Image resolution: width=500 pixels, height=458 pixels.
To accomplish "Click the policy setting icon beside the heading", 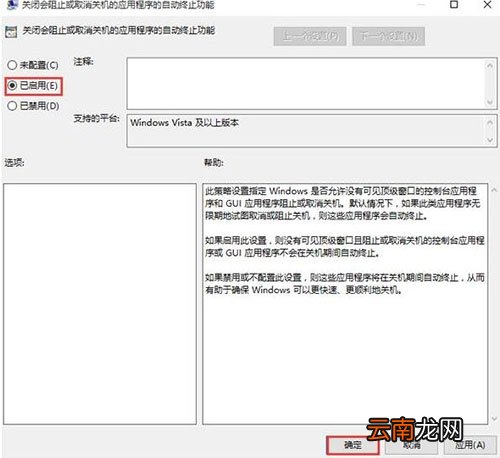I will pos(11,32).
